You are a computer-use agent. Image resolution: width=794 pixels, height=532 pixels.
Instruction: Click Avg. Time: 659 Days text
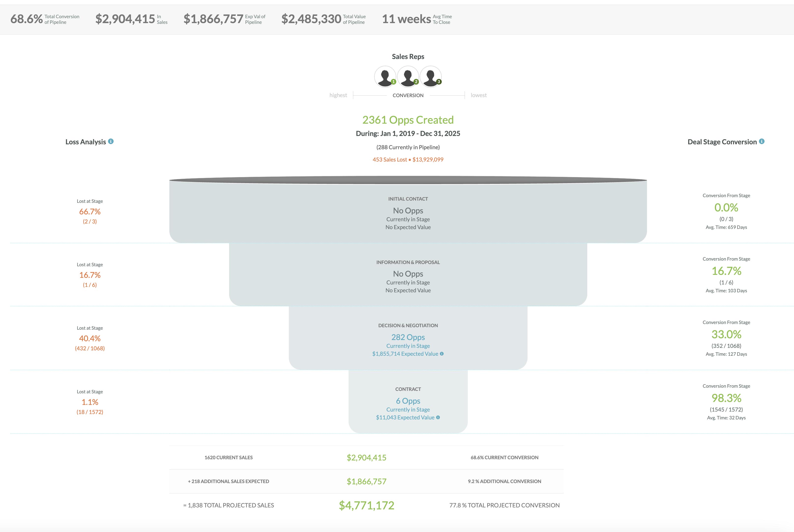pos(726,227)
